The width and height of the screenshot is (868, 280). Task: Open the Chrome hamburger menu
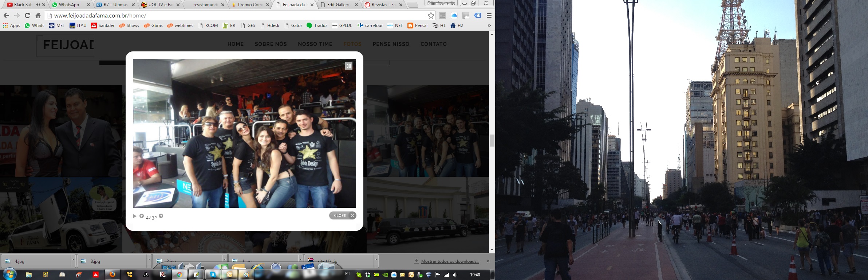pyautogui.click(x=489, y=15)
